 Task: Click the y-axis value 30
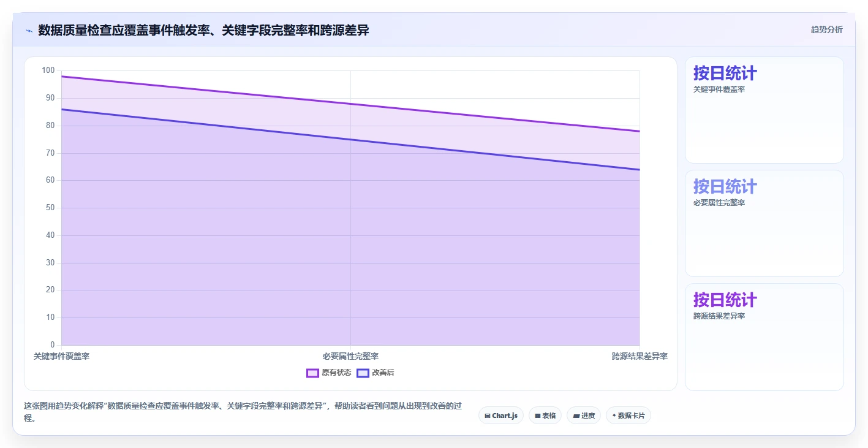(50, 263)
